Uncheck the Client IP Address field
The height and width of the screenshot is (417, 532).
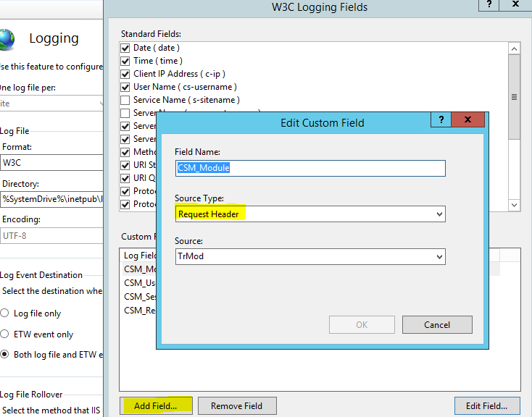[125, 74]
